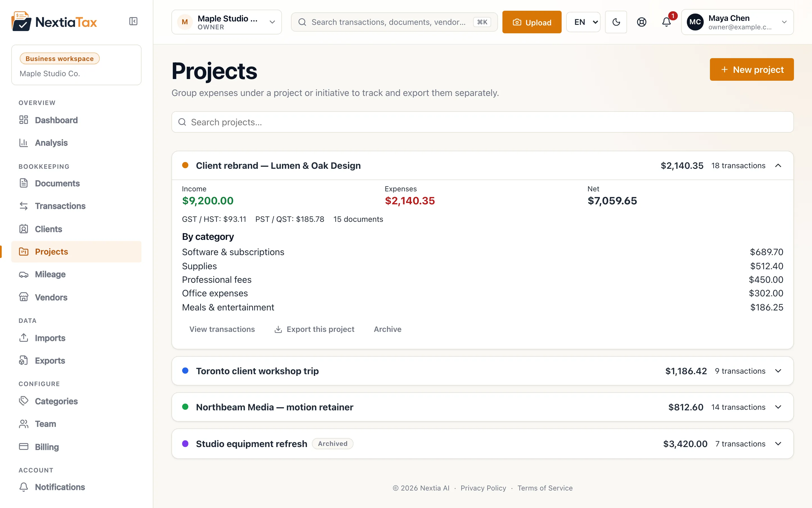Open the Privacy Policy link
Image resolution: width=812 pixels, height=508 pixels.
tap(483, 488)
